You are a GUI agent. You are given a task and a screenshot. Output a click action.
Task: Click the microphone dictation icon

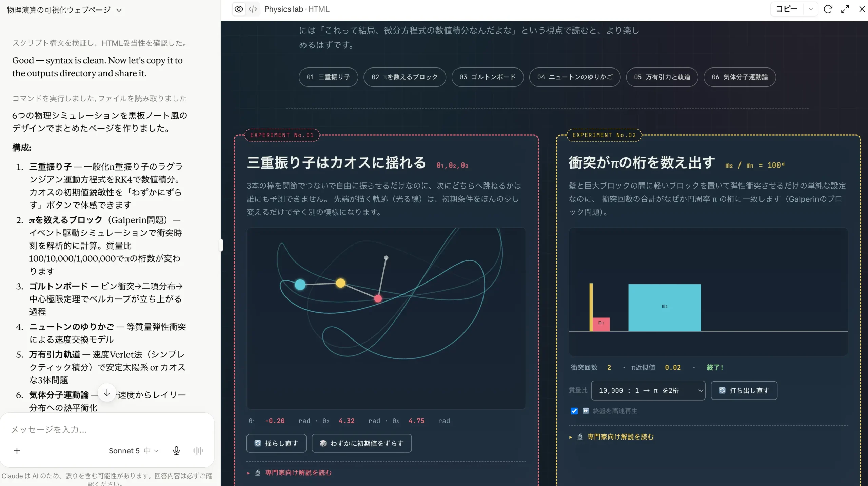(176, 450)
